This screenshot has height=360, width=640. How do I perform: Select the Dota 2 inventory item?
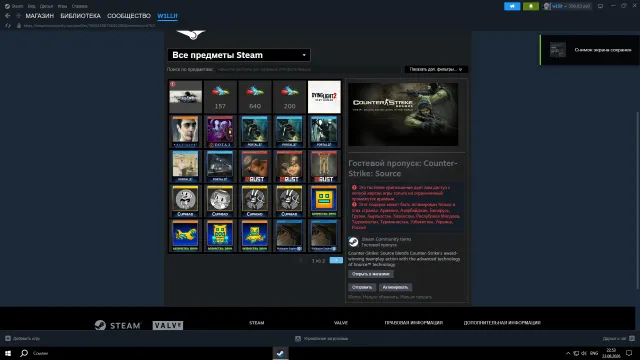(220, 131)
